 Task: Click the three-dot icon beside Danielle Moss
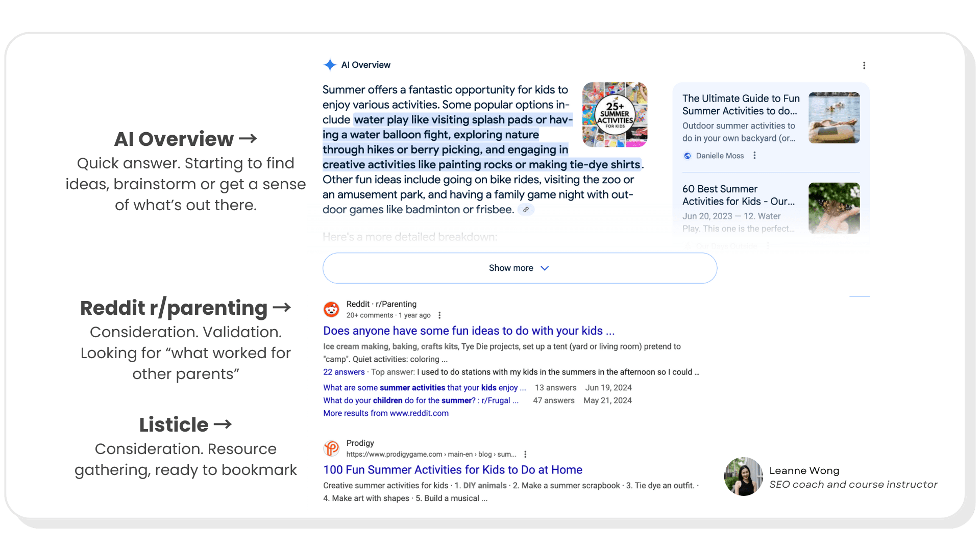(x=754, y=156)
